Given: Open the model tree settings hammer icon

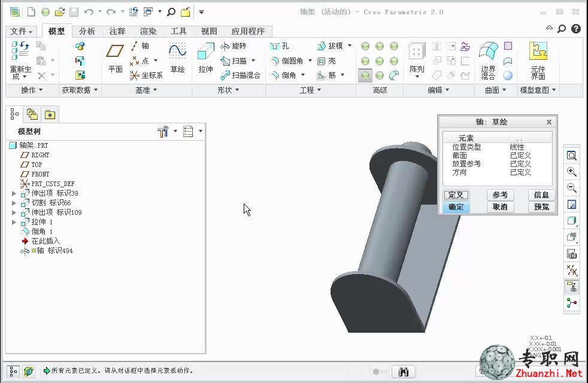Looking at the screenshot, I should click(163, 131).
